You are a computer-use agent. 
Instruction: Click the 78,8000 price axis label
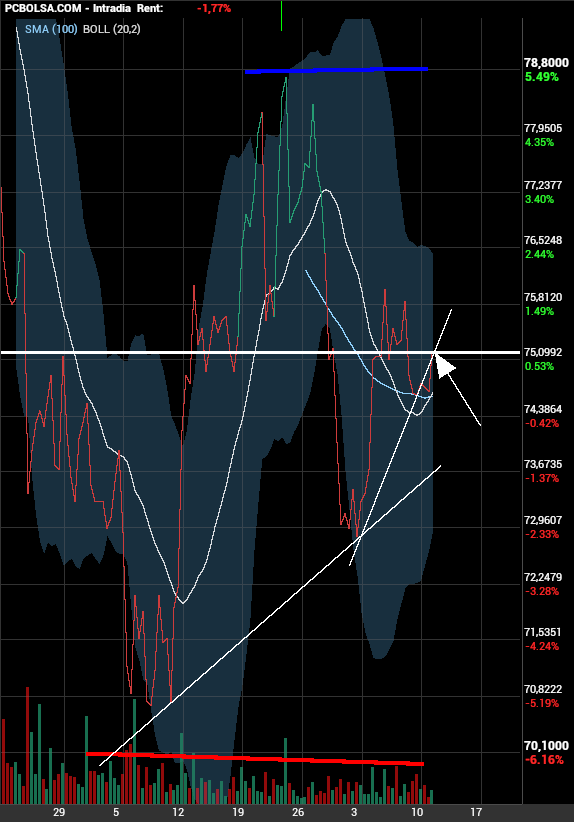[546, 63]
